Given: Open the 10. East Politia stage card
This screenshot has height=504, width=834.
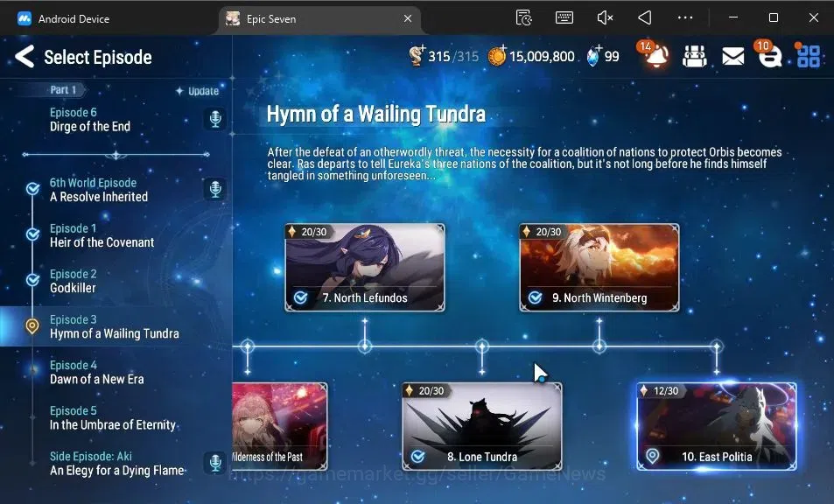Looking at the screenshot, I should [x=717, y=426].
